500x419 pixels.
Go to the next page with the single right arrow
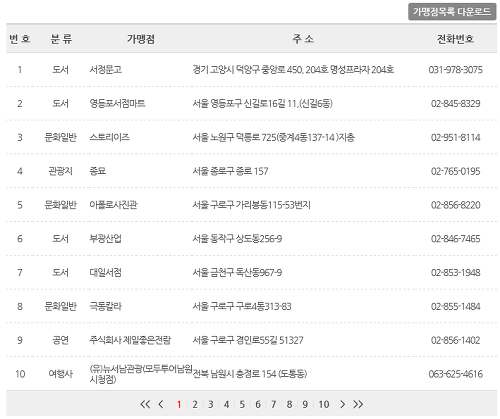pos(342,404)
